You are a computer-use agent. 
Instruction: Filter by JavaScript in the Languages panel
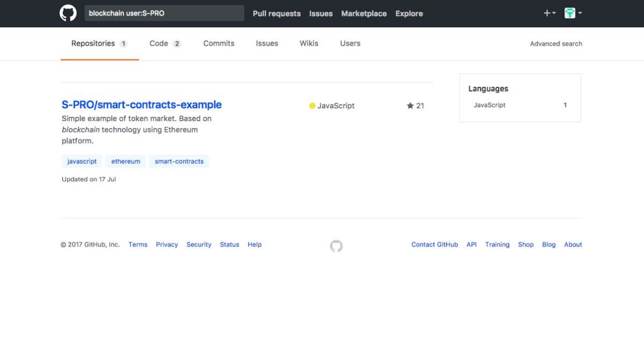pos(489,105)
